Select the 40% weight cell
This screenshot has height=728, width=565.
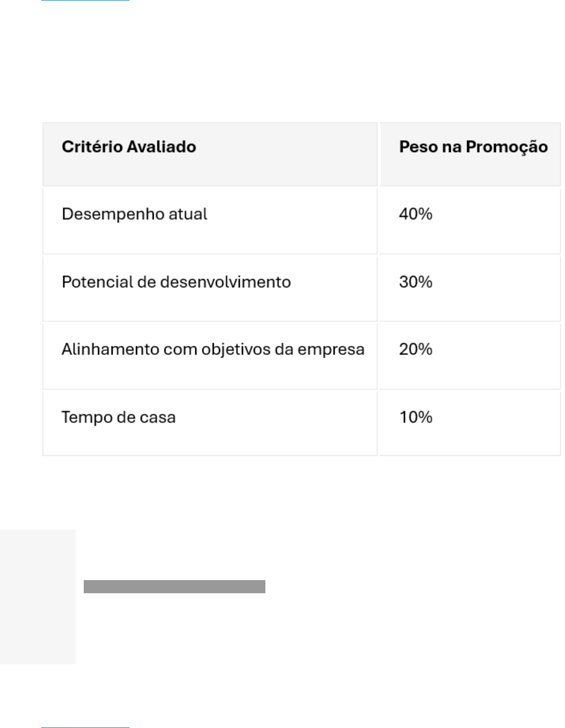point(415,214)
